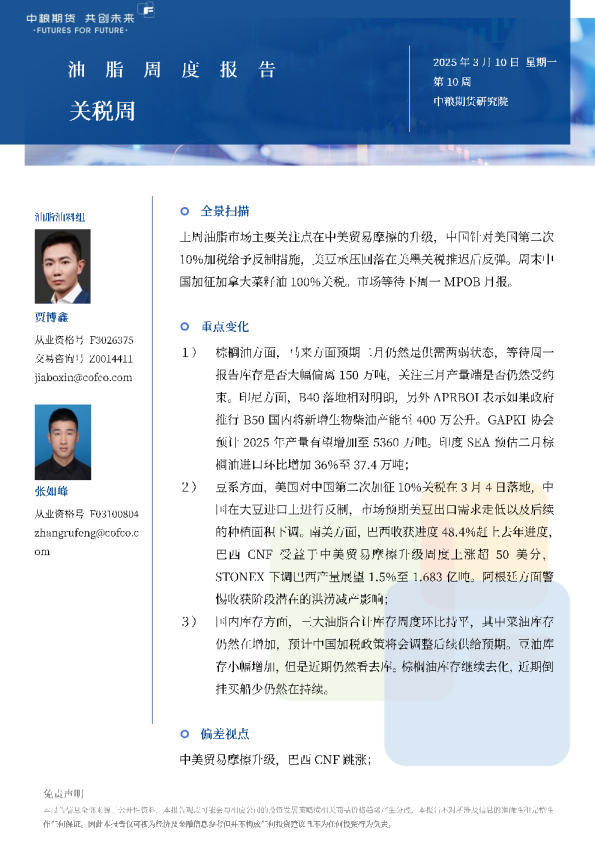
Task: Click the 重点变化 section heading
Action: click(225, 326)
